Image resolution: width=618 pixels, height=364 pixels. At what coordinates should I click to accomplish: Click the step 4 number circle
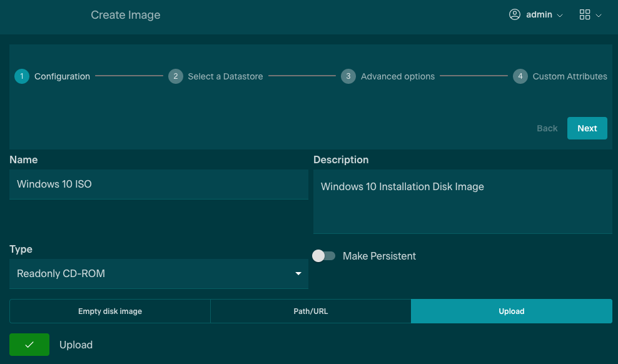[x=520, y=76]
